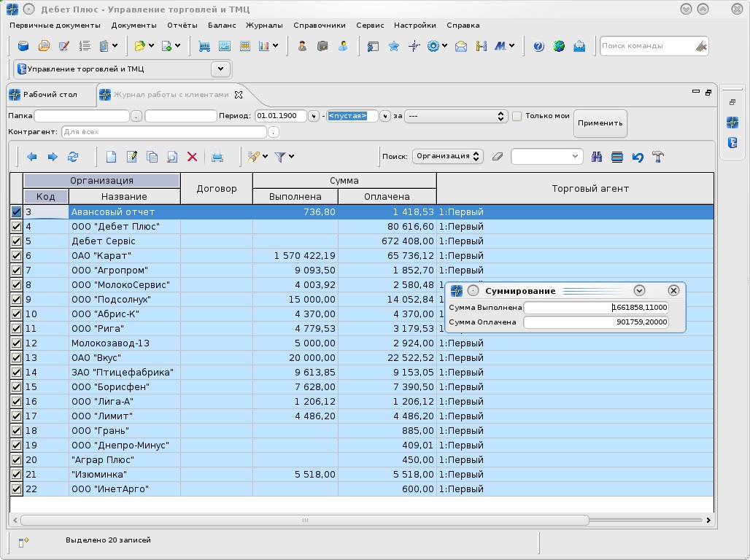Click the gear settings toolbar icon
The image size is (750, 560).
pos(433,47)
